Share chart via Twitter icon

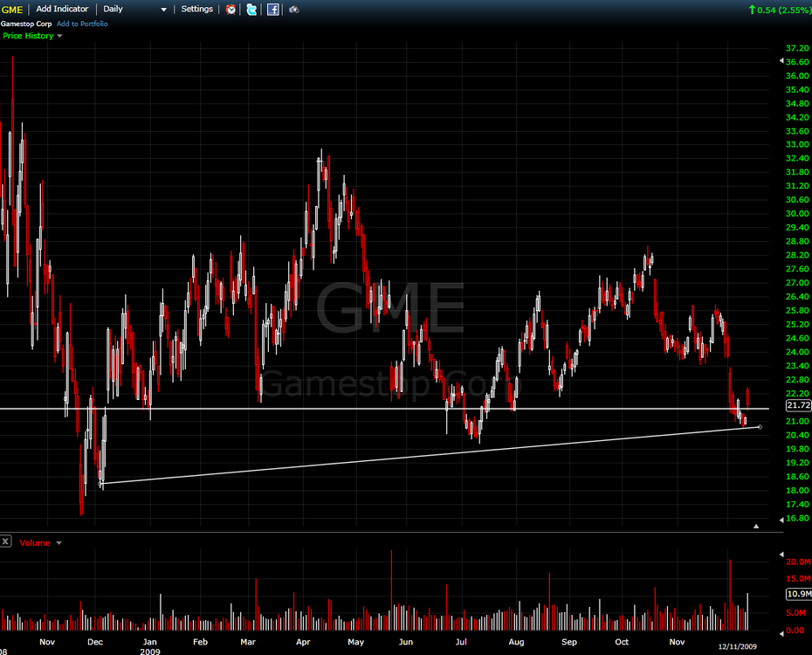[251, 10]
